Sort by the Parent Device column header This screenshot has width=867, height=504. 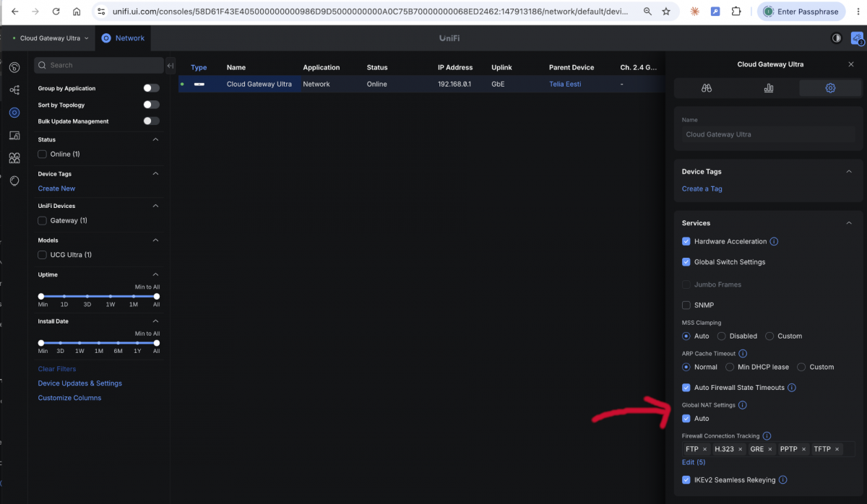[x=571, y=67]
